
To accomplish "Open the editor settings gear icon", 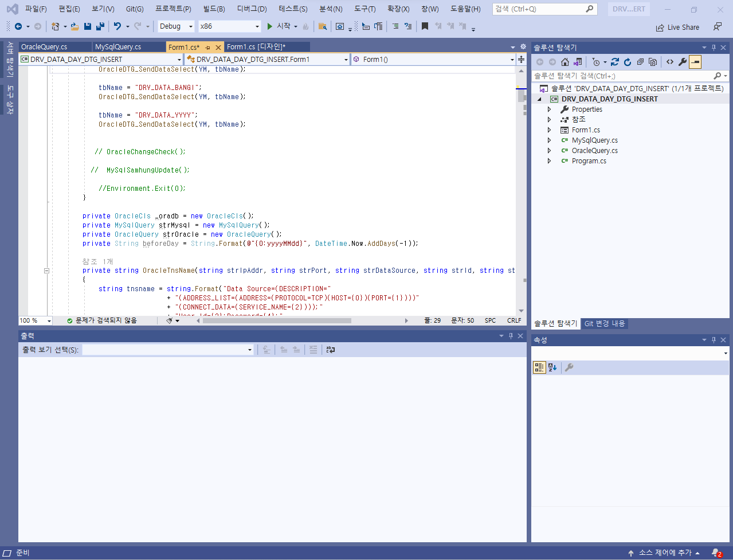I will pyautogui.click(x=523, y=47).
